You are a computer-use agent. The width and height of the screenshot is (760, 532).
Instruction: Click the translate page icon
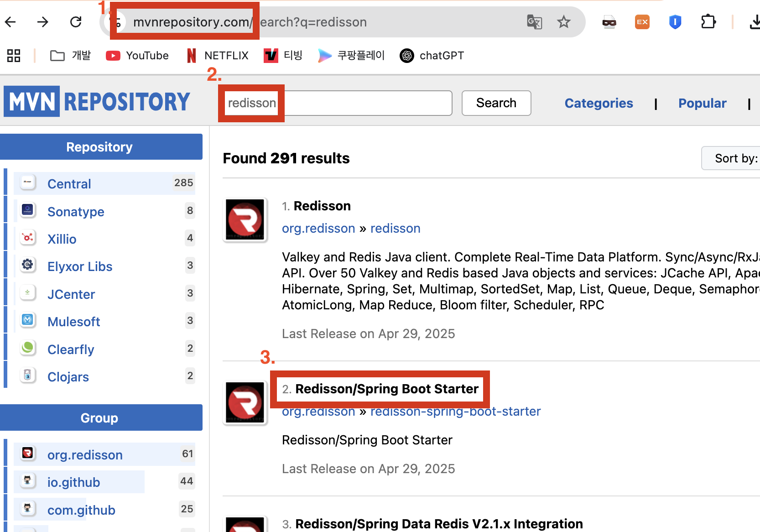534,22
